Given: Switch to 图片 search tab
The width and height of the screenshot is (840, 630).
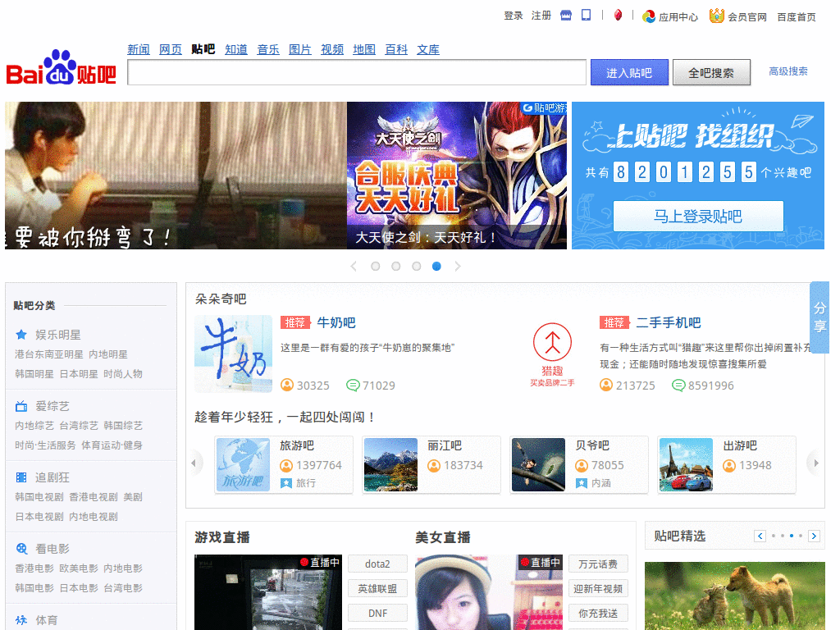Looking at the screenshot, I should click(300, 50).
